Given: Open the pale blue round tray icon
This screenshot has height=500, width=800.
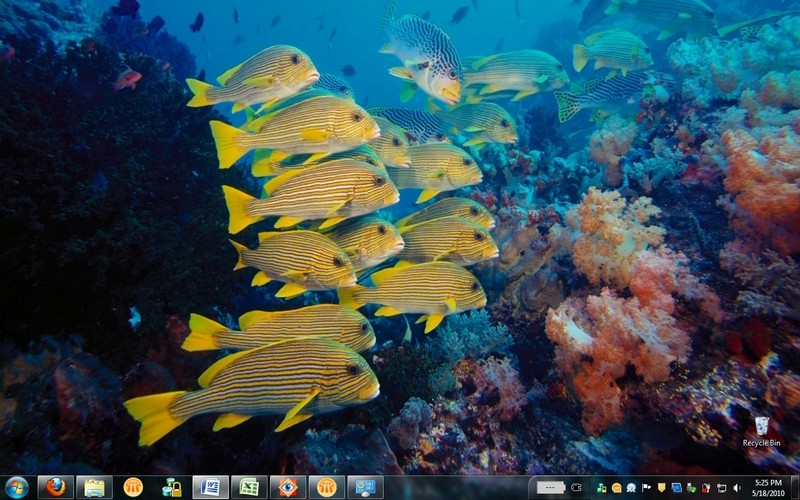Looking at the screenshot, I should 631,488.
